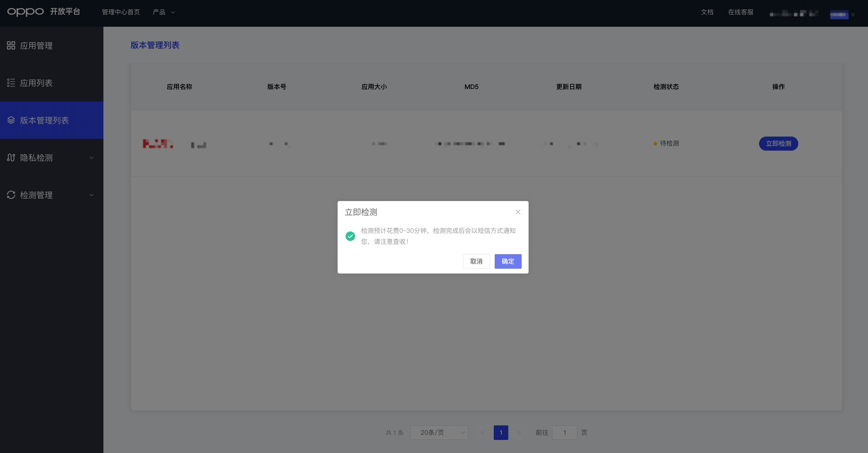
Task: Click the 检测管理 refresh icon
Action: pyautogui.click(x=11, y=195)
